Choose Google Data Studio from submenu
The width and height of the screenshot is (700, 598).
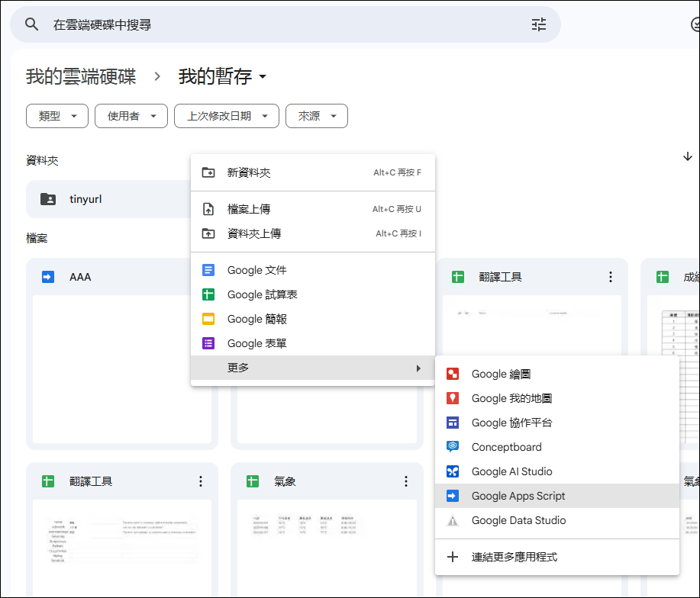(x=557, y=520)
